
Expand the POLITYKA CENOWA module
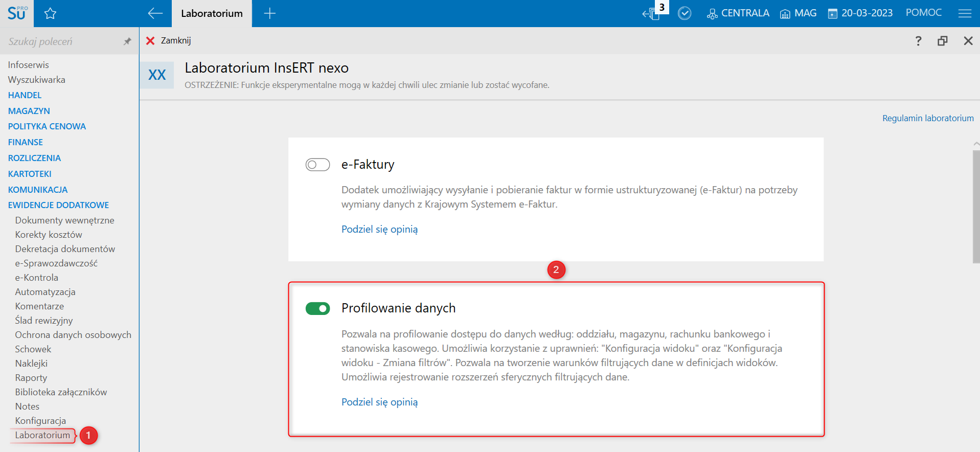[x=47, y=126]
